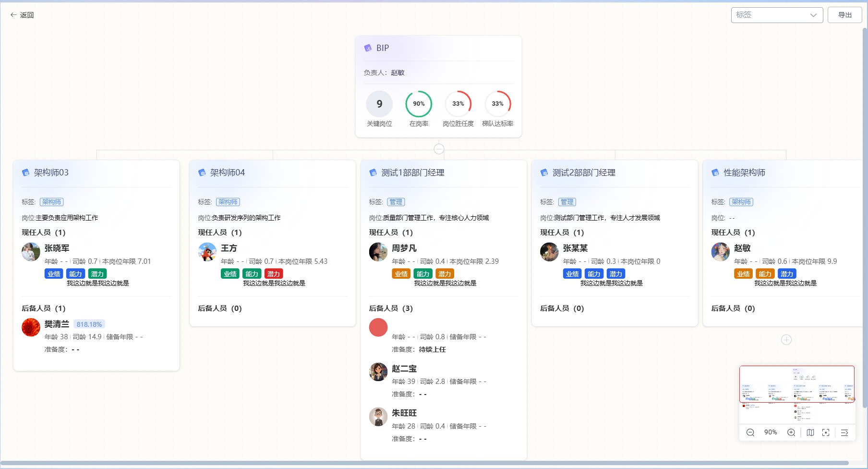This screenshot has width=868, height=469.
Task: Click 周梦凡's green 能力 tag
Action: click(423, 274)
